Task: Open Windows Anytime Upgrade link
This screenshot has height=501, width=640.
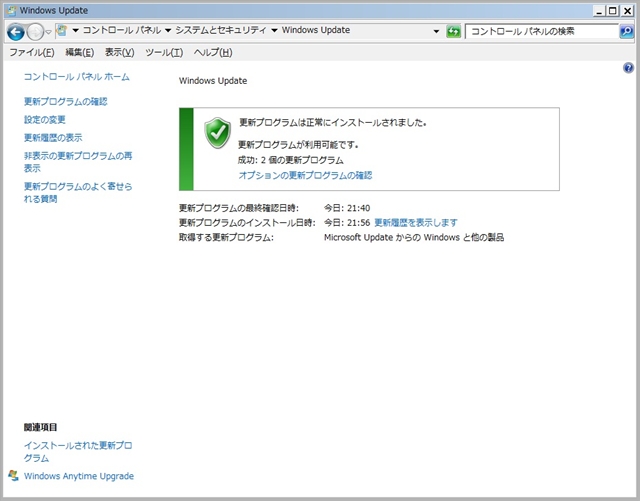Action: click(x=79, y=476)
